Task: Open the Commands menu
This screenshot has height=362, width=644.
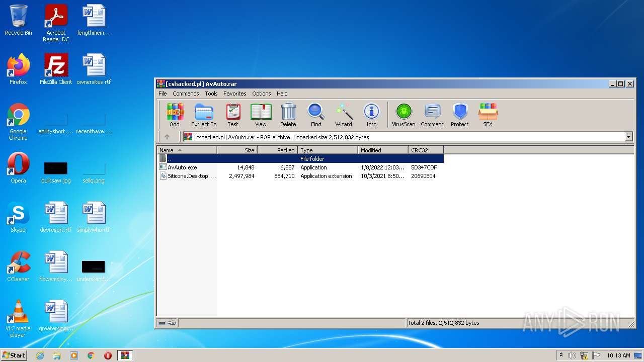Action: (x=186, y=94)
